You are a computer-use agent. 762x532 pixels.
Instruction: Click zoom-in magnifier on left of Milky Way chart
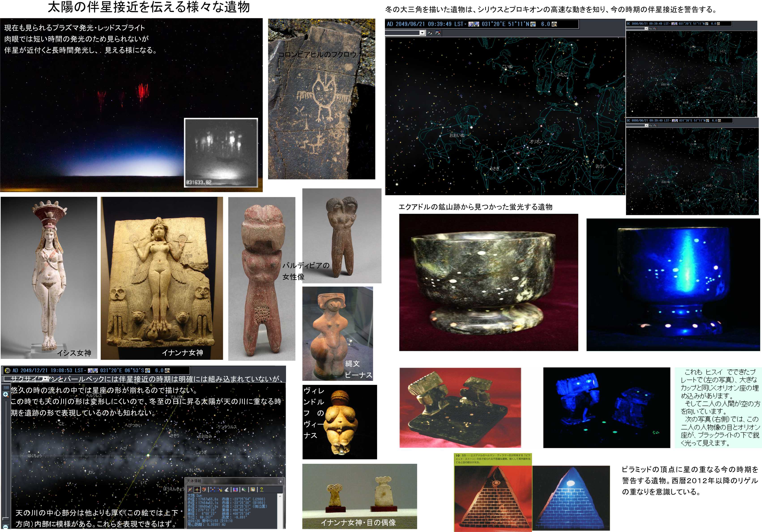(5, 394)
